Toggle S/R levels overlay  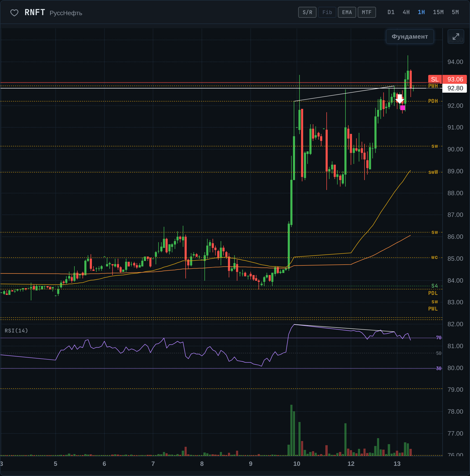point(307,12)
